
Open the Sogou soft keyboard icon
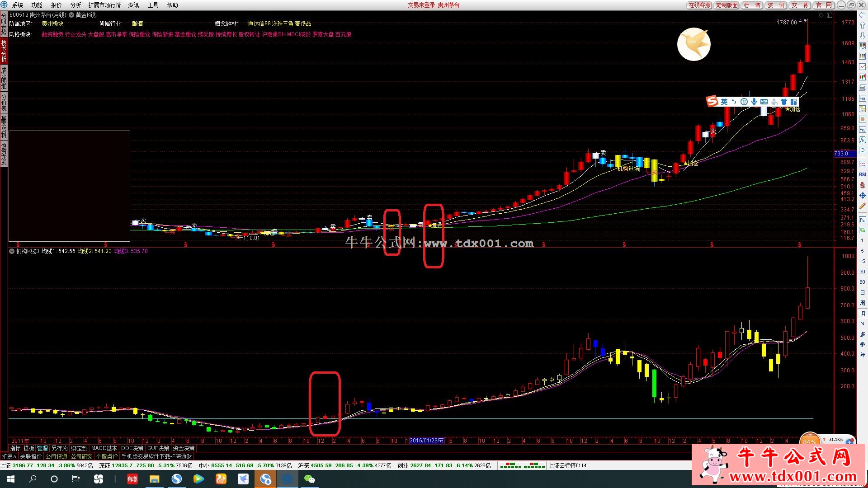pyautogui.click(x=764, y=102)
